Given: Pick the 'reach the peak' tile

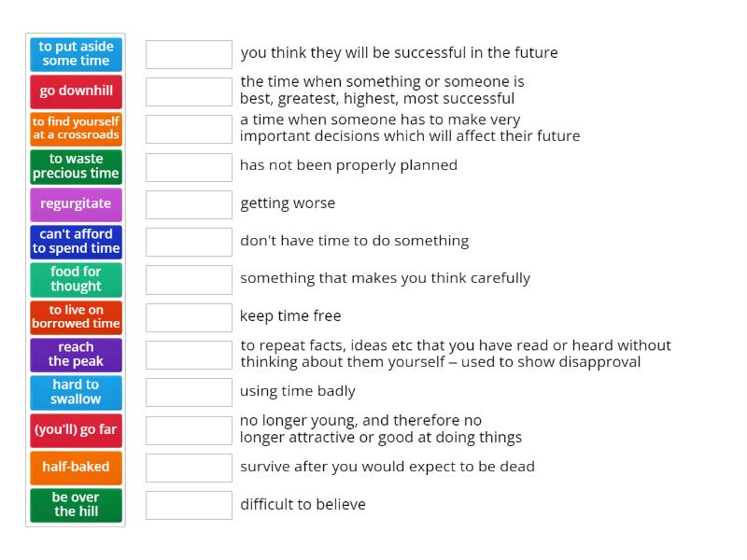Looking at the screenshot, I should tap(76, 355).
